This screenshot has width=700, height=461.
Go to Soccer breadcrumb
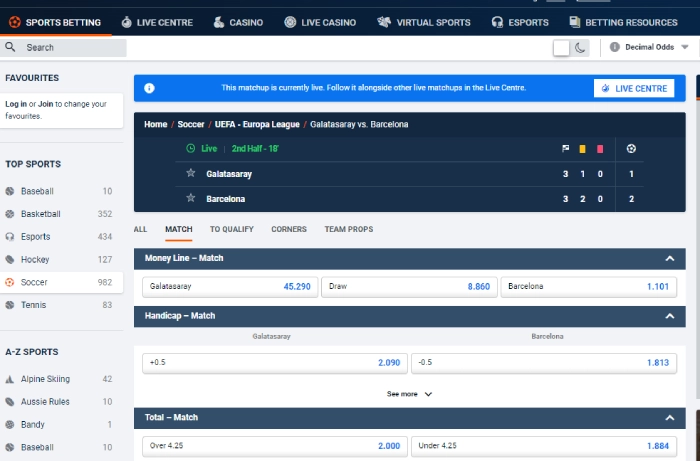(x=191, y=125)
